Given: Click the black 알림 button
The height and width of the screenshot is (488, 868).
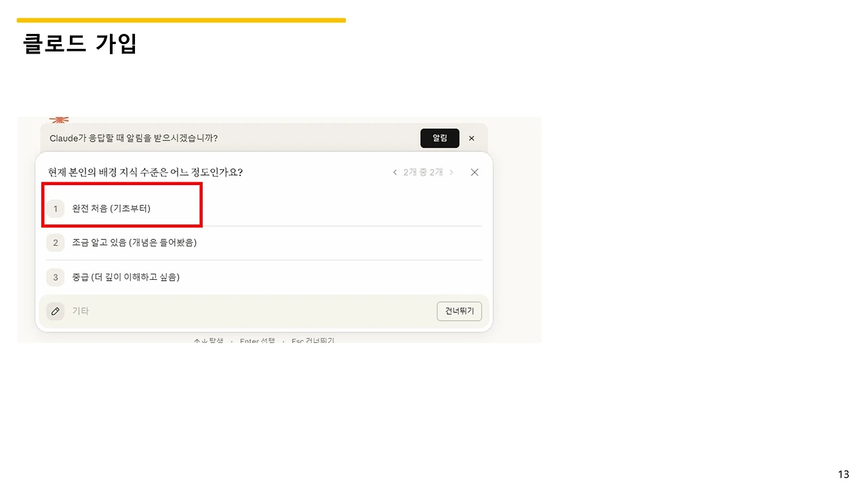Looking at the screenshot, I should pos(439,138).
